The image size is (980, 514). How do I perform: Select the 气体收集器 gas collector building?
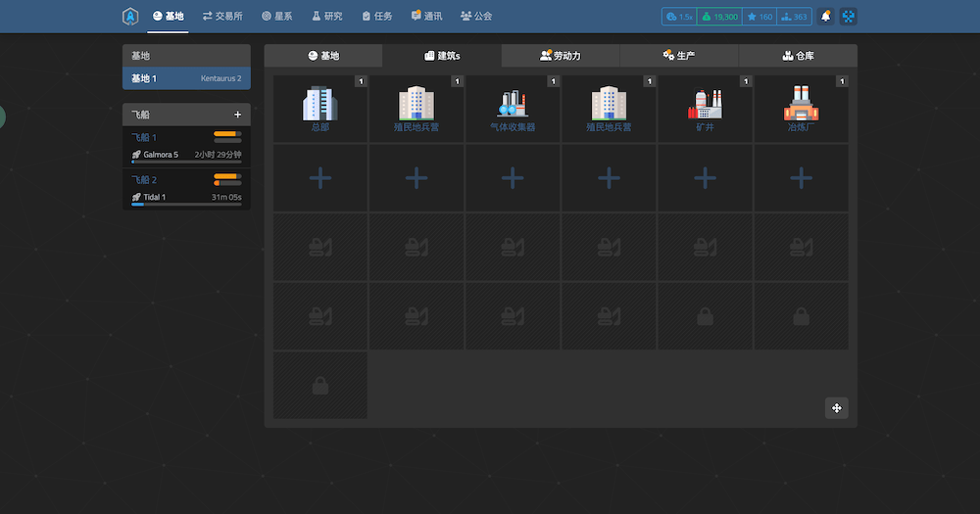pos(513,109)
